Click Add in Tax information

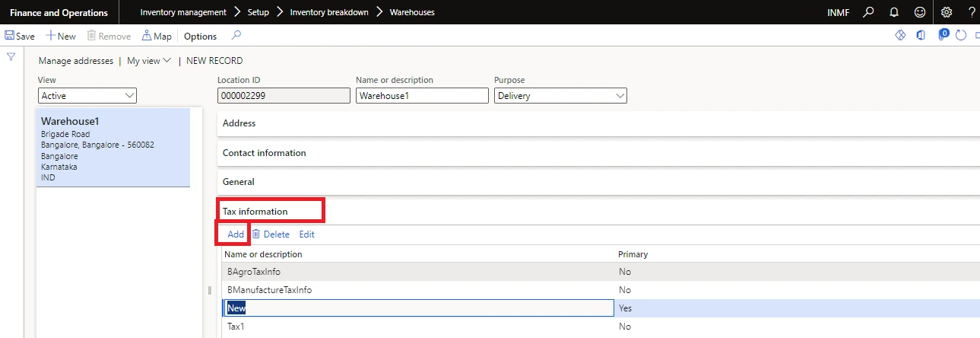(x=236, y=234)
